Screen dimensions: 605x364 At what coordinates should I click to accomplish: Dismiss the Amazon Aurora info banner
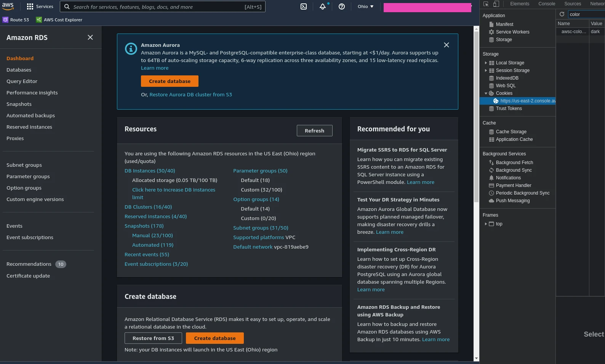coord(447,45)
